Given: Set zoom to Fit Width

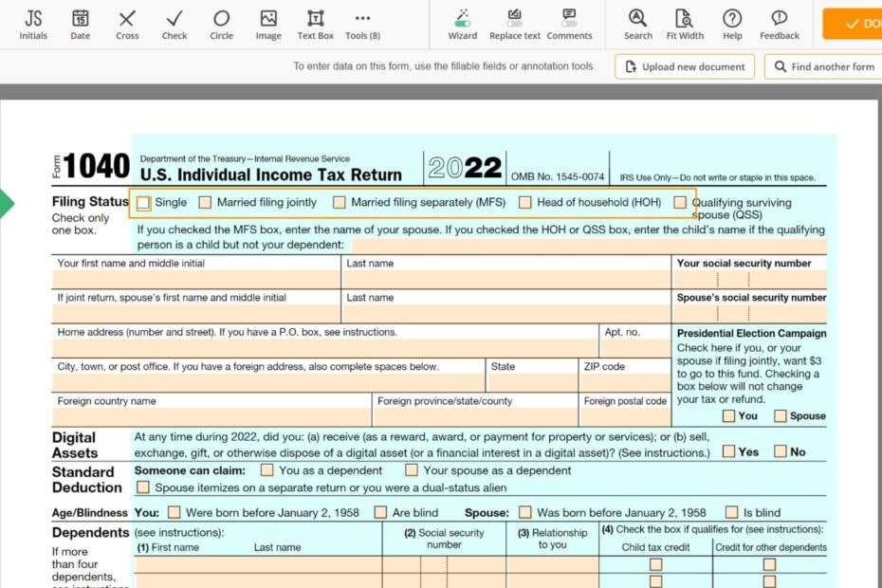Looking at the screenshot, I should click(685, 24).
